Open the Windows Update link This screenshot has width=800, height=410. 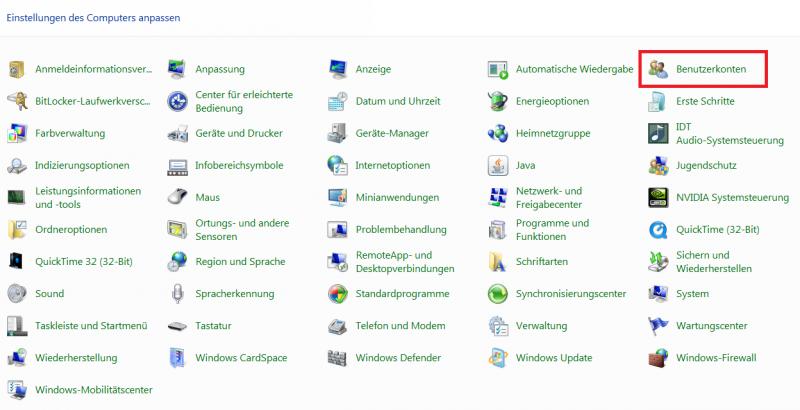tap(554, 357)
